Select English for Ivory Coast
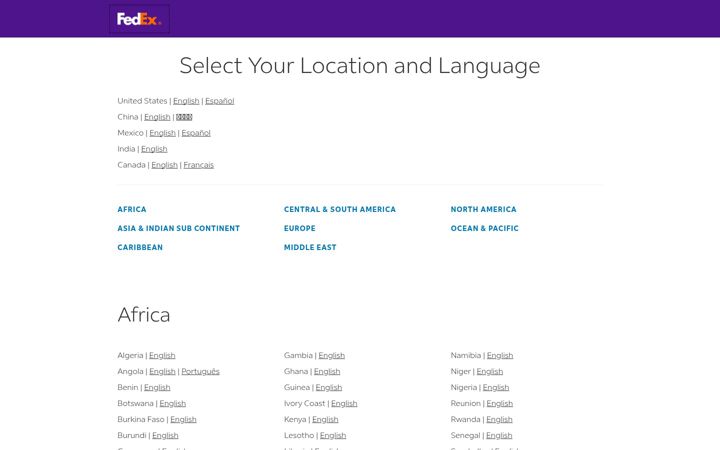This screenshot has width=720, height=450. pos(344,404)
